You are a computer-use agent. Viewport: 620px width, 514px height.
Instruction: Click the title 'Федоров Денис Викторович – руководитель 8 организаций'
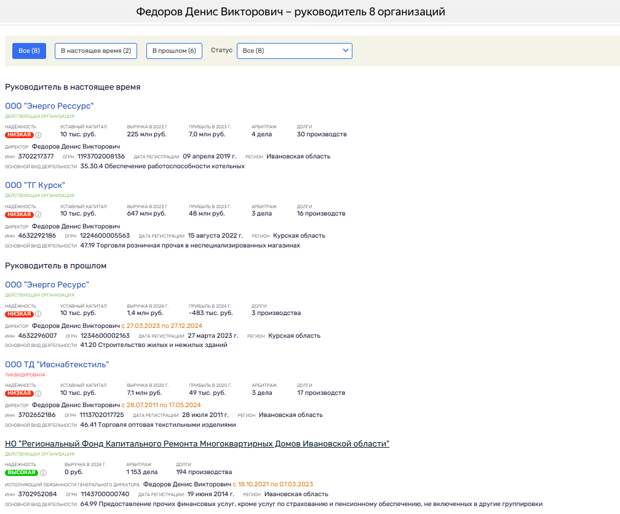coord(291,12)
